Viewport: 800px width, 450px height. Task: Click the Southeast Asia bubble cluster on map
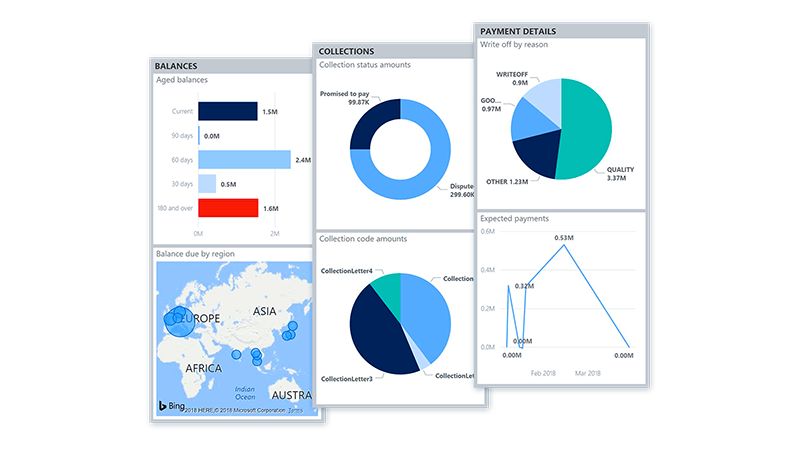(x=256, y=357)
